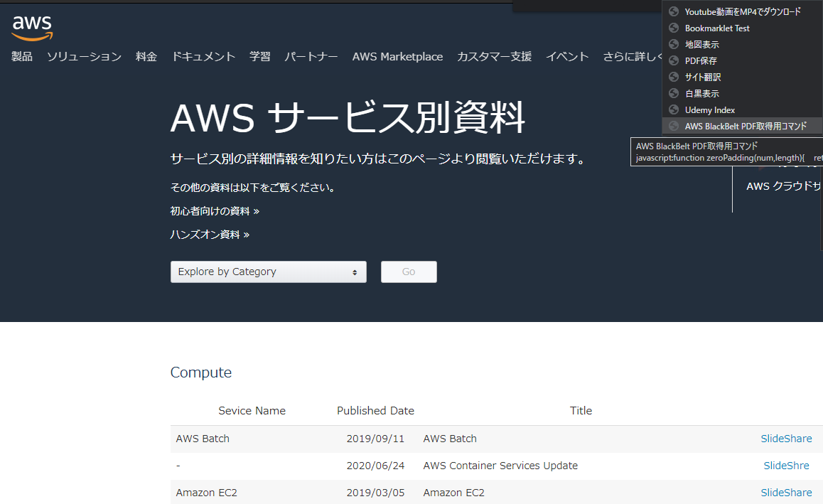Screen dimensions: 823x504
Task: Click the 2020/06/24 date cell
Action: tap(375, 465)
